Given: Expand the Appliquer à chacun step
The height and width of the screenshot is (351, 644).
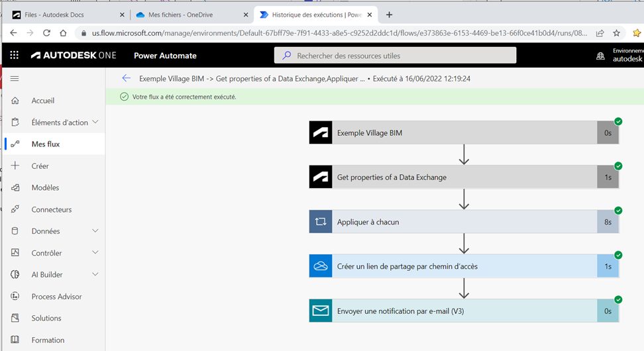Looking at the screenshot, I should 464,222.
